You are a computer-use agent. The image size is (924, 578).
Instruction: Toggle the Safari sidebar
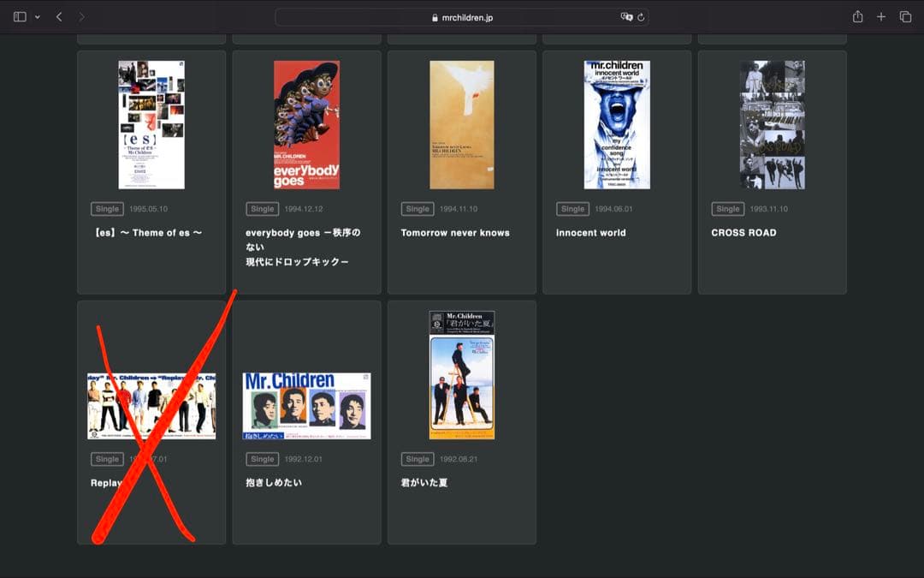click(20, 17)
